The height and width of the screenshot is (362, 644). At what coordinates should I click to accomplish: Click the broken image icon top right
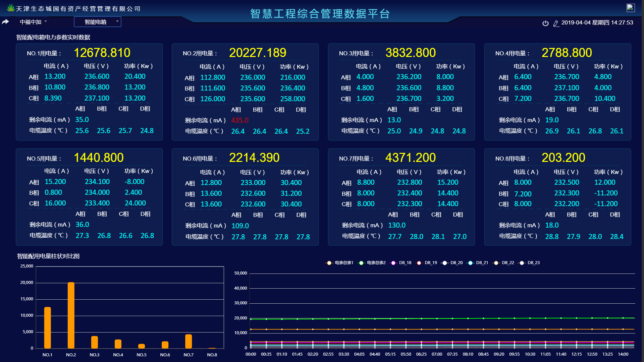(x=631, y=8)
